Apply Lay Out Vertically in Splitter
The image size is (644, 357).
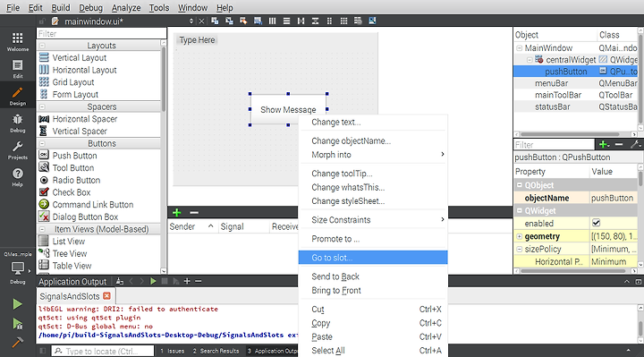click(x=315, y=21)
